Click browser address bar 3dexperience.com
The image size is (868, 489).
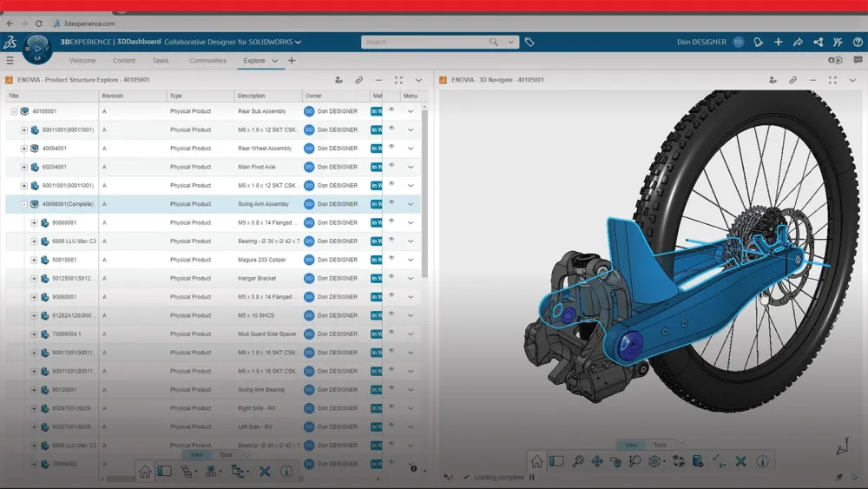coord(89,23)
